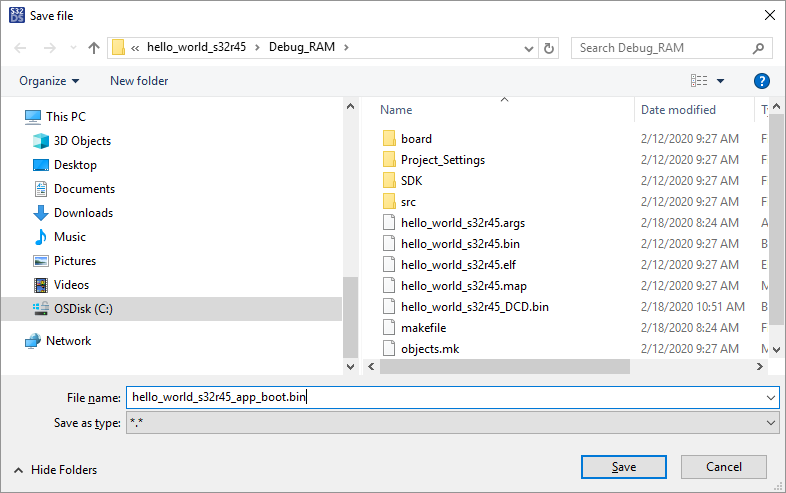This screenshot has width=786, height=493.
Task: Expand the address bar history dropdown
Action: click(531, 47)
